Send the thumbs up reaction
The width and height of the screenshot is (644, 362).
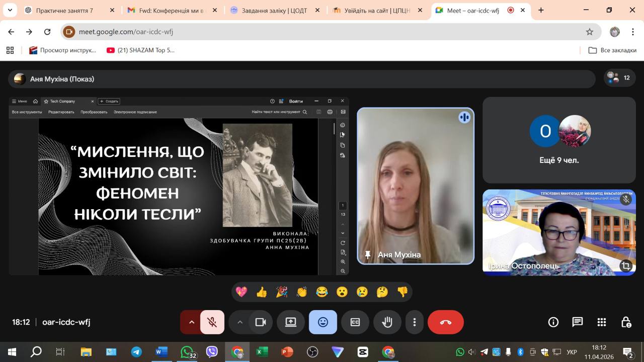262,292
